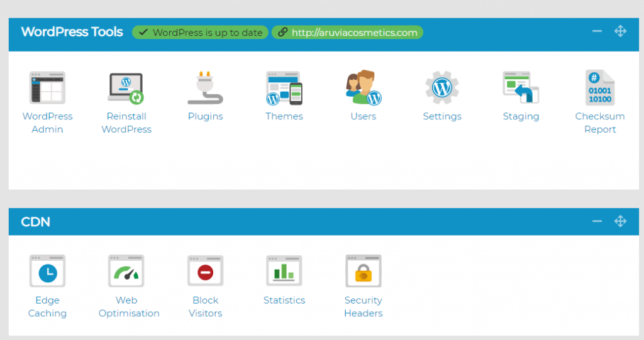Collapse the CDN panel
This screenshot has width=644, height=340.
[x=597, y=221]
